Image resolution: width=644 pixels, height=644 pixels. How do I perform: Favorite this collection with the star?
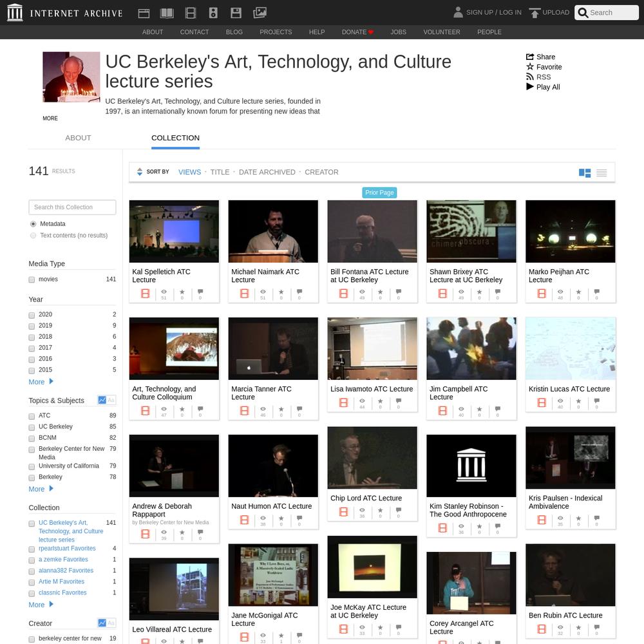pyautogui.click(x=544, y=66)
